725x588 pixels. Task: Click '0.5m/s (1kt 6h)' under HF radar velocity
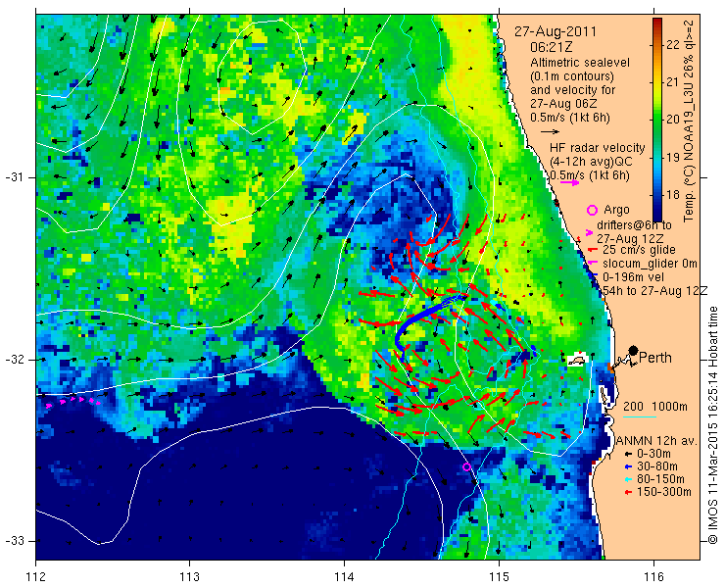590,175
